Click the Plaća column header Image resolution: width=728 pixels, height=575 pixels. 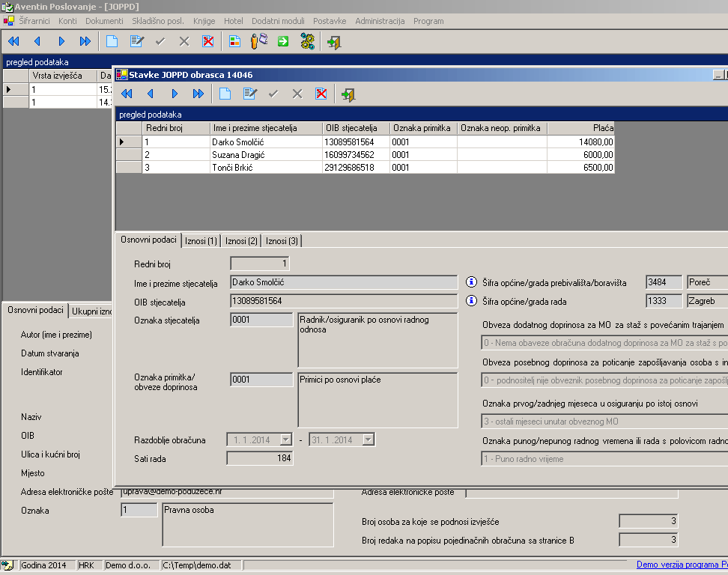click(x=580, y=128)
